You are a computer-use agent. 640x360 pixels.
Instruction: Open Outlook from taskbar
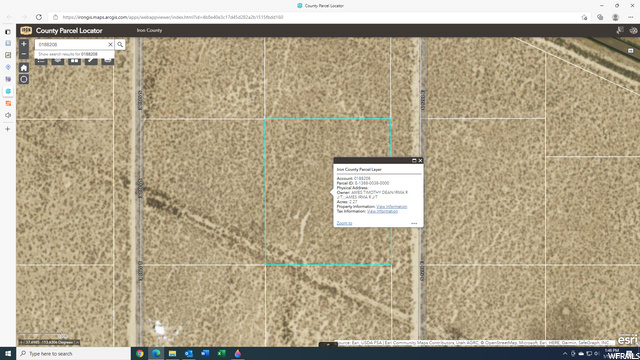(189, 353)
